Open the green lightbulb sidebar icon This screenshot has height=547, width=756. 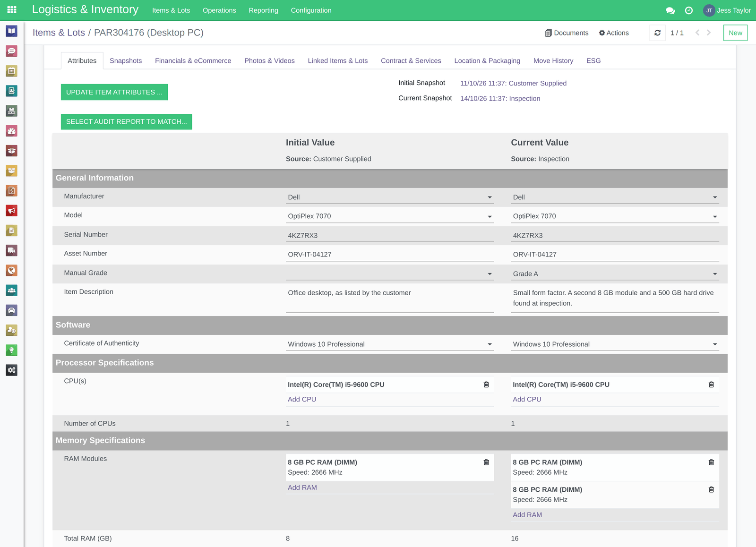point(12,350)
